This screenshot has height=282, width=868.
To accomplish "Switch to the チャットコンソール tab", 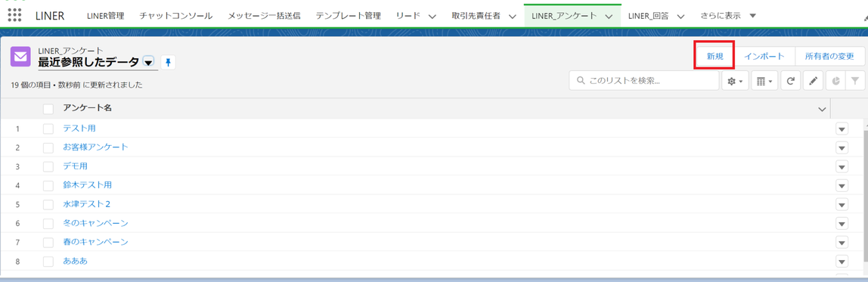I will pos(176,16).
